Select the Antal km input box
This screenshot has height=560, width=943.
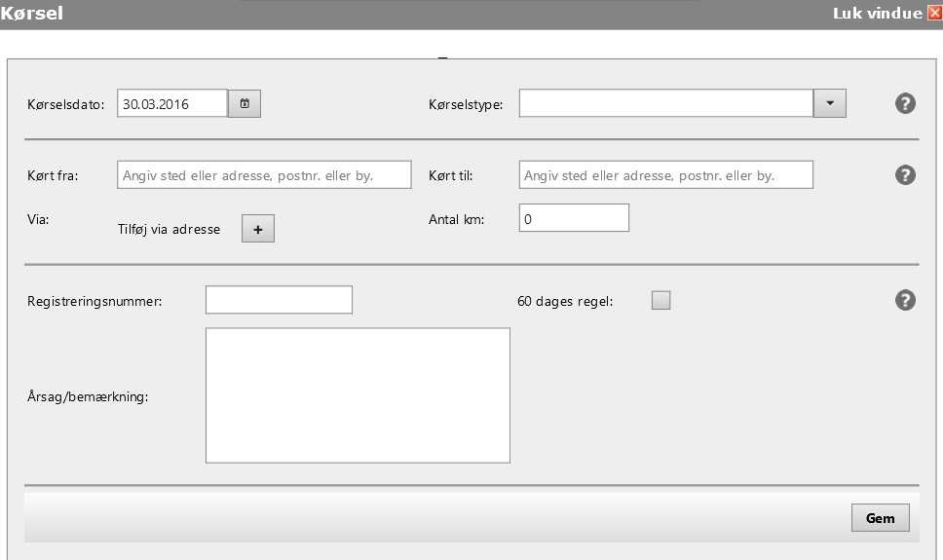[574, 218]
